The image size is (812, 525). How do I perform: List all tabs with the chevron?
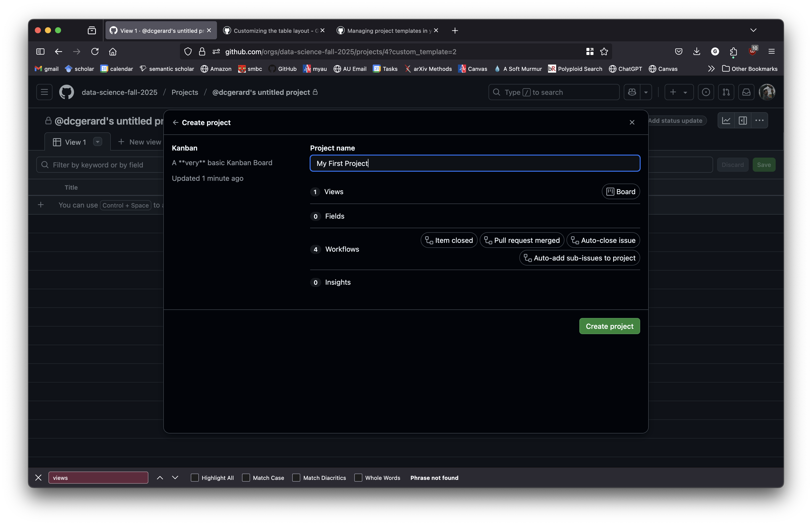(753, 30)
